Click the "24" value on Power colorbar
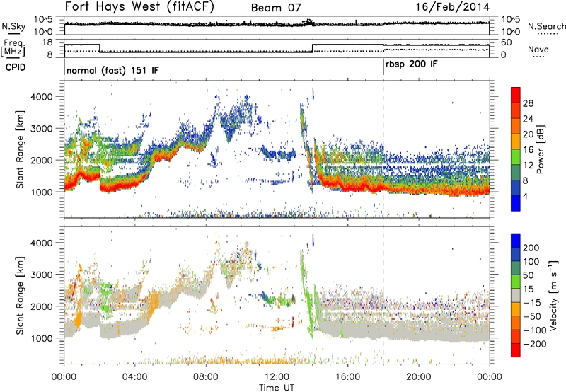Image resolution: width=566 pixels, height=392 pixels. [x=528, y=119]
